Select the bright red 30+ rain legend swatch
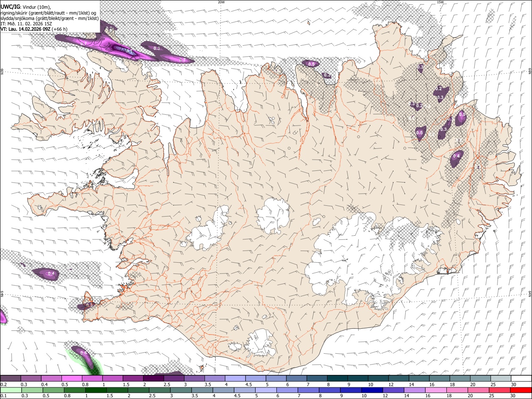This screenshot has width=532, height=399. tap(521, 390)
